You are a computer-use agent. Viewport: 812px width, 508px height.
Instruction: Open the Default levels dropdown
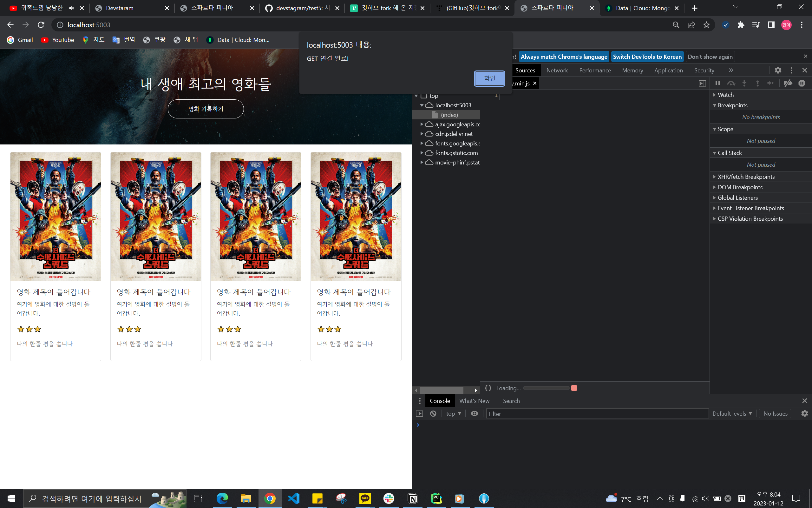coord(732,414)
